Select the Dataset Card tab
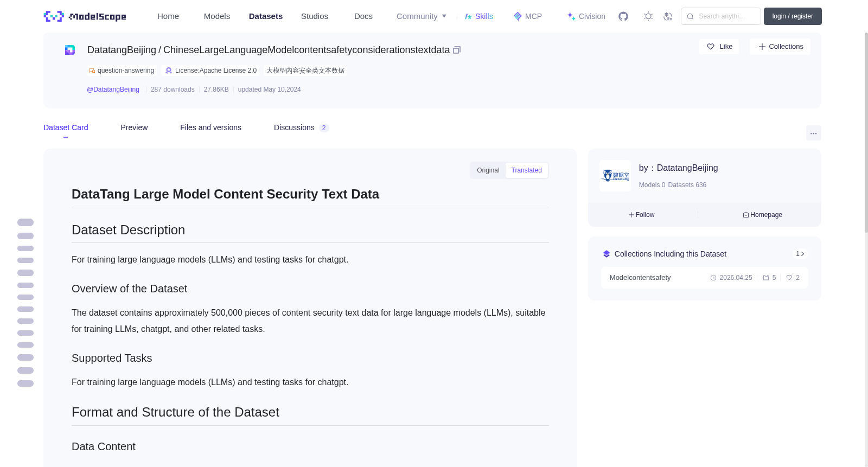Screen dimensions: 868x467 (66, 127)
